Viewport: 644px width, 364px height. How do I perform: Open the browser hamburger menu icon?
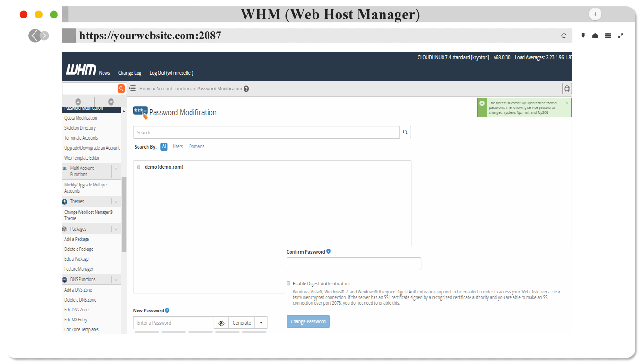point(608,36)
